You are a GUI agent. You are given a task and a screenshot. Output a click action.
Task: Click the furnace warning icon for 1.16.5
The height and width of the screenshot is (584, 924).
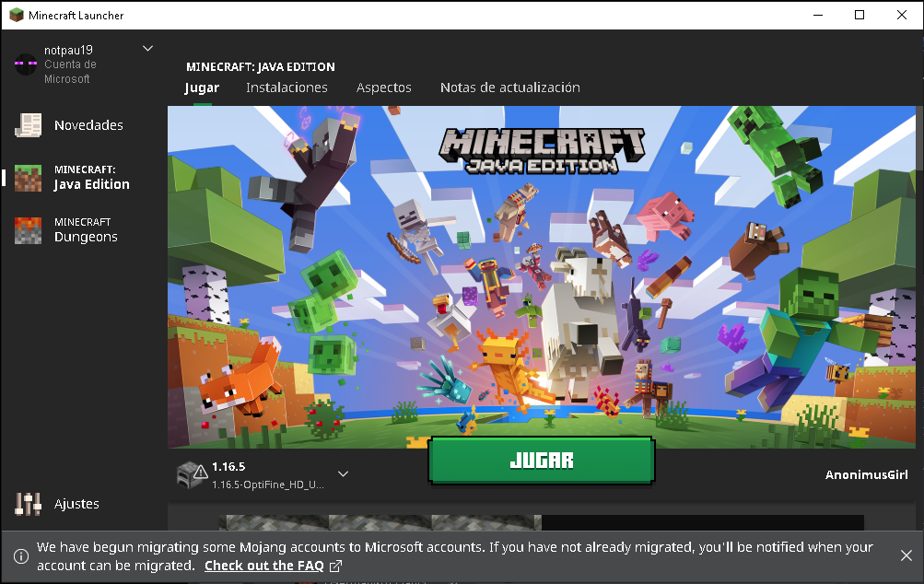click(x=193, y=475)
